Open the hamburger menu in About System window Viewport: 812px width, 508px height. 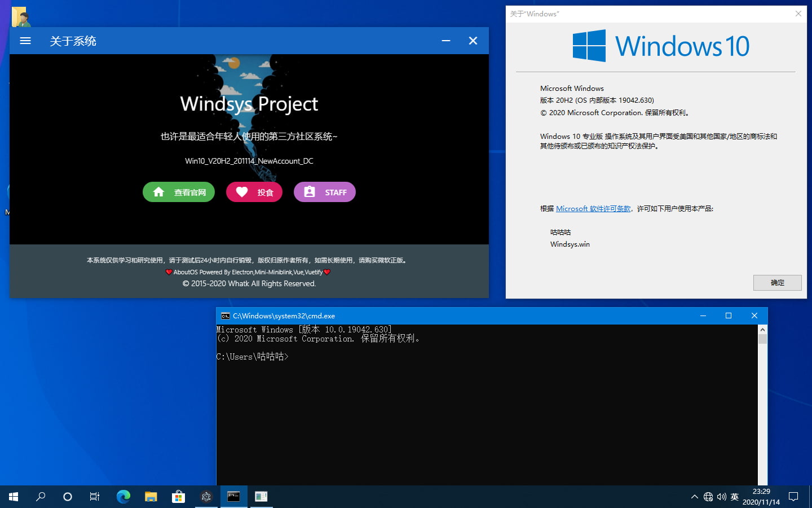pyautogui.click(x=25, y=41)
